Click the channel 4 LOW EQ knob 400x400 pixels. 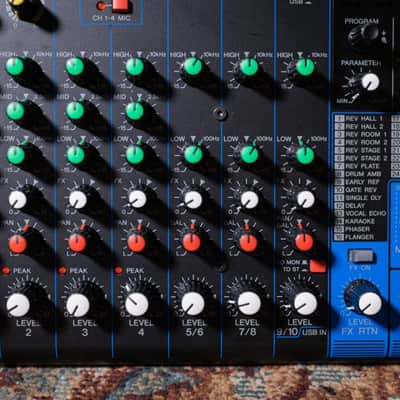[x=135, y=155]
